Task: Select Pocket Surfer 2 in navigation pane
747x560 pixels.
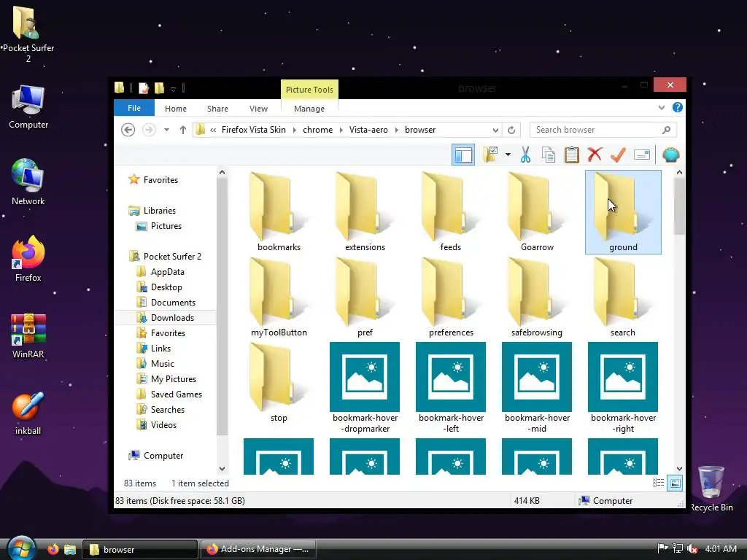Action: point(172,256)
